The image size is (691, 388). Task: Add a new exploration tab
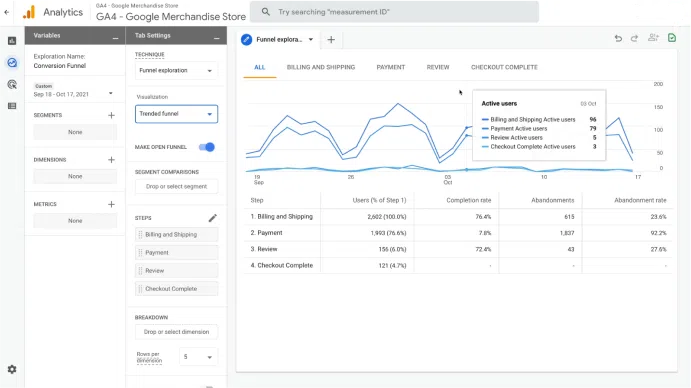click(x=331, y=40)
